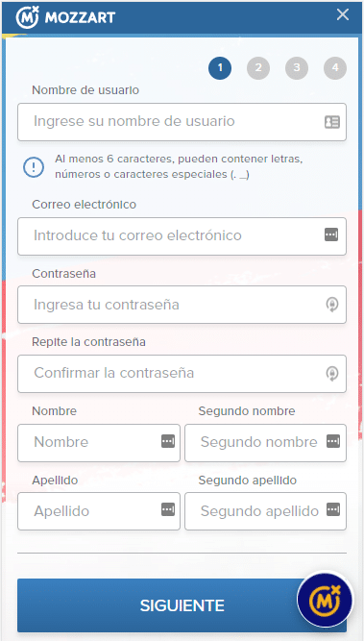This screenshot has width=364, height=641.
Task: Click the autofill icon in the Nombre field
Action: (x=168, y=441)
